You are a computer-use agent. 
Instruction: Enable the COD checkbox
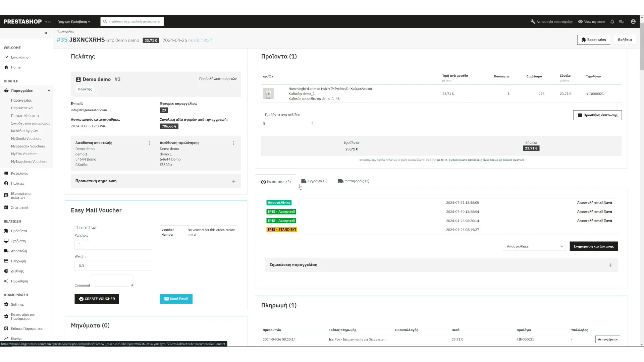(76, 228)
